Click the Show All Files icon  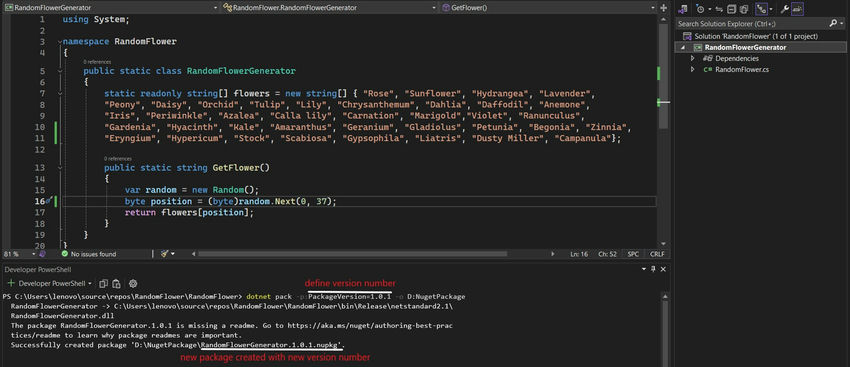744,9
